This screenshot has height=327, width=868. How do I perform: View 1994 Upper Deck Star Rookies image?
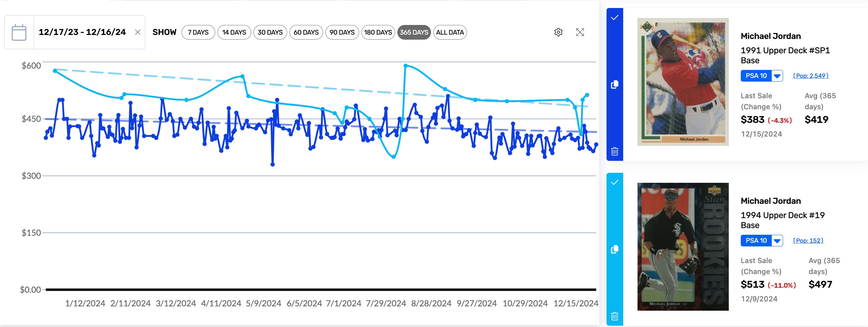pos(683,246)
